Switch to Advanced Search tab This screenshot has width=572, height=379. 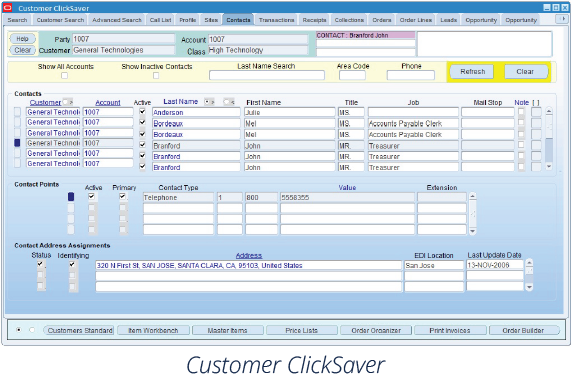[x=117, y=20]
